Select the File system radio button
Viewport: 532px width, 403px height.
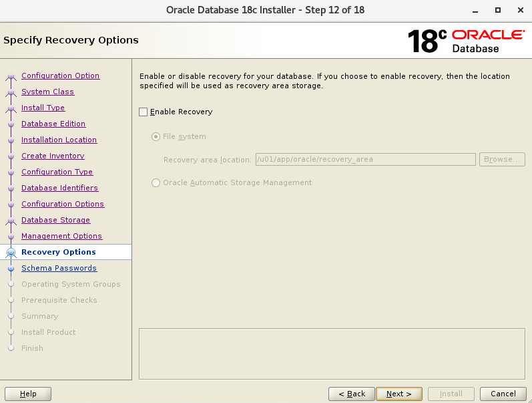[x=156, y=136]
